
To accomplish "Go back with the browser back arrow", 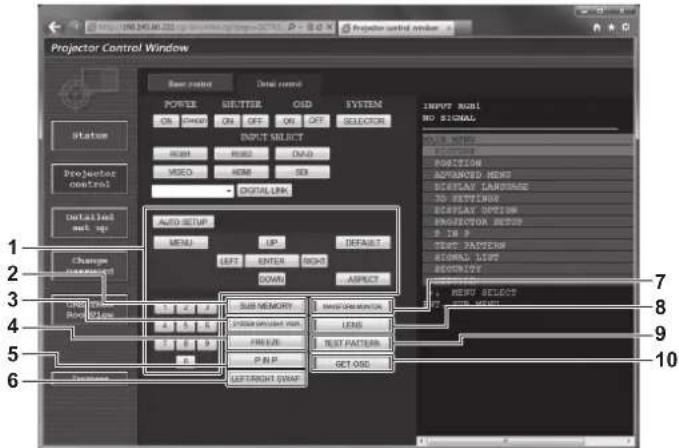I will click(x=55, y=27).
